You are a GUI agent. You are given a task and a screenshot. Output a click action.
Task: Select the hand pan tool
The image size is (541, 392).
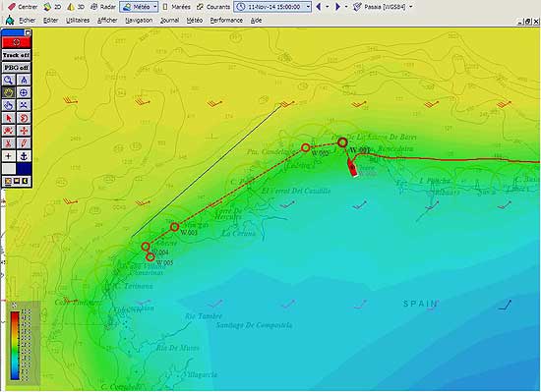tap(9, 105)
